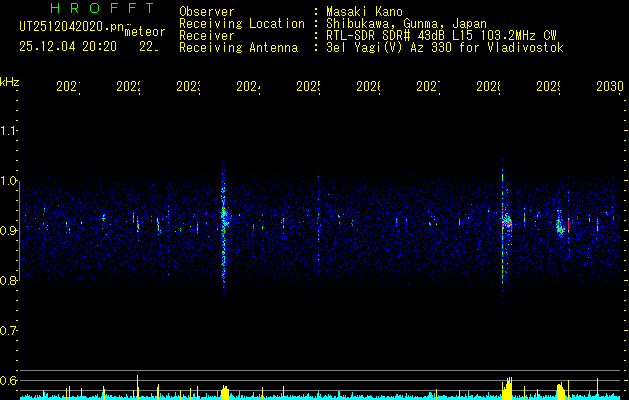Image resolution: width=629 pixels, height=400 pixels.
Task: Click the word "meteor" under the file name
Action: pyautogui.click(x=144, y=32)
